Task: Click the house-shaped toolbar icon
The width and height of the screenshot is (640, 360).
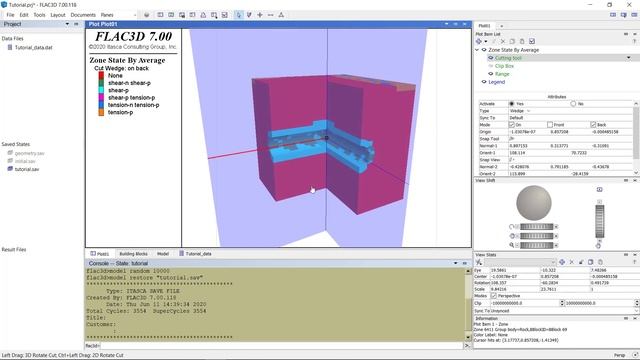Action: point(203,15)
